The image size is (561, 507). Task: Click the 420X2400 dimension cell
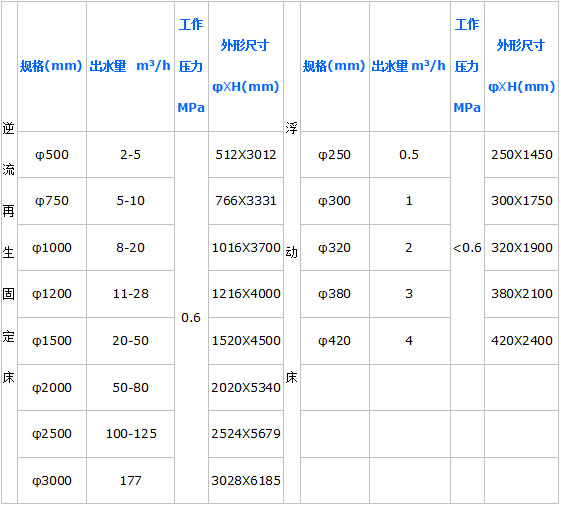521,341
